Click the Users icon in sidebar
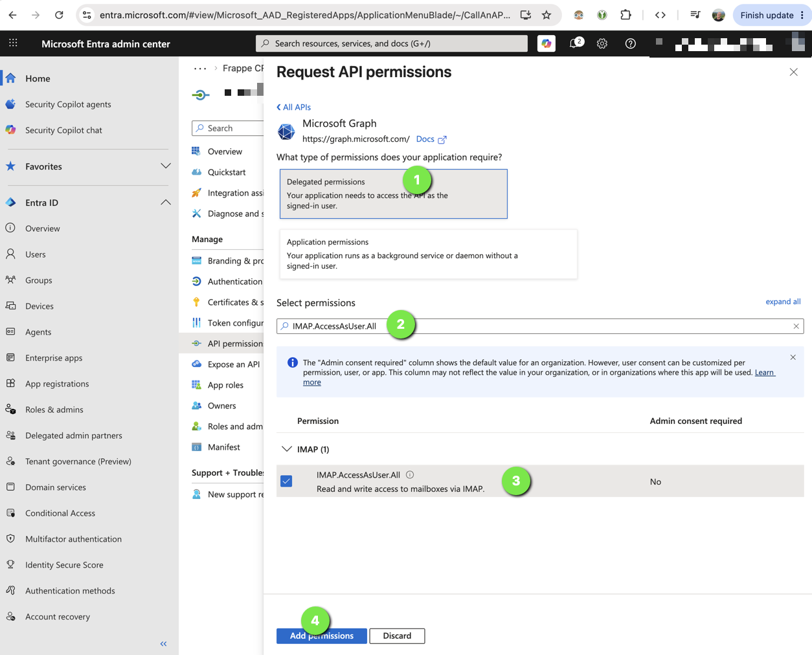The image size is (812, 655). click(11, 254)
